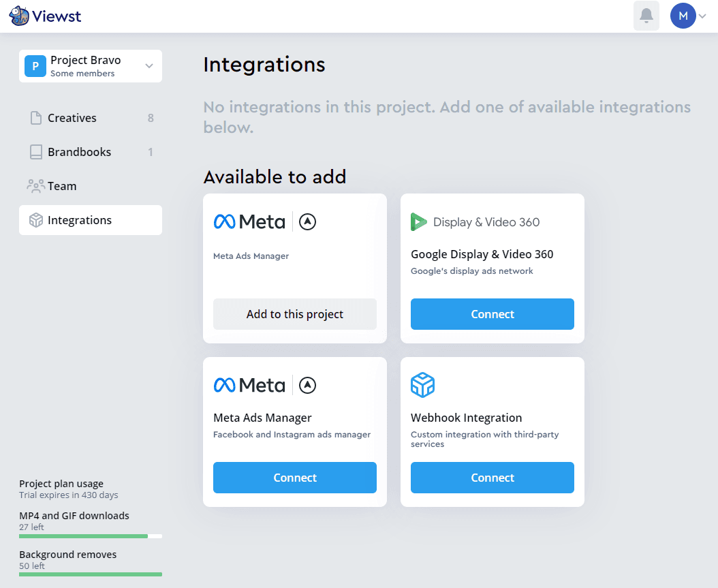This screenshot has width=718, height=588.
Task: Switch to the Integrations section
Action: pyautogui.click(x=80, y=219)
